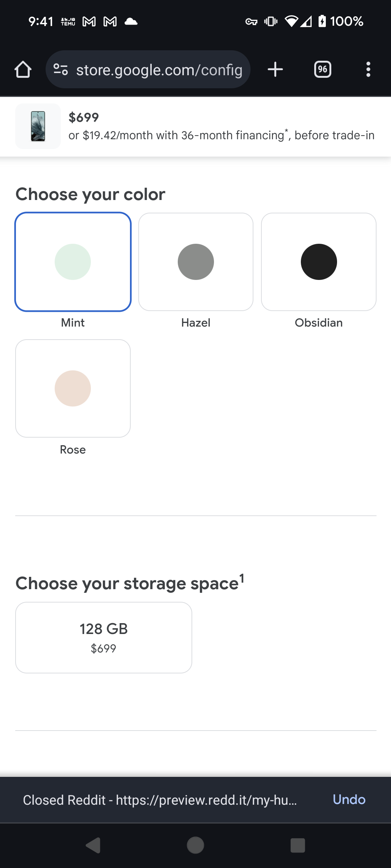
Task: Tap the Temu notification icon in status bar
Action: (x=68, y=22)
